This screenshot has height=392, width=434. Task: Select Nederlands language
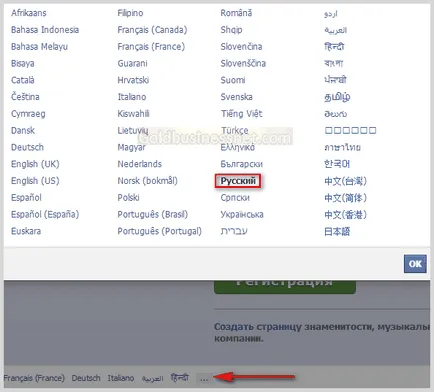(139, 164)
